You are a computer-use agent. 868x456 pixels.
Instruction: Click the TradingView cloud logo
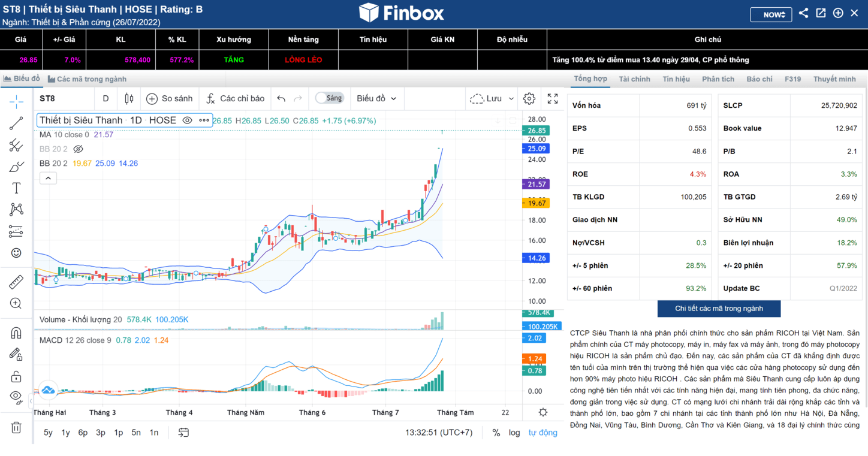pyautogui.click(x=48, y=390)
